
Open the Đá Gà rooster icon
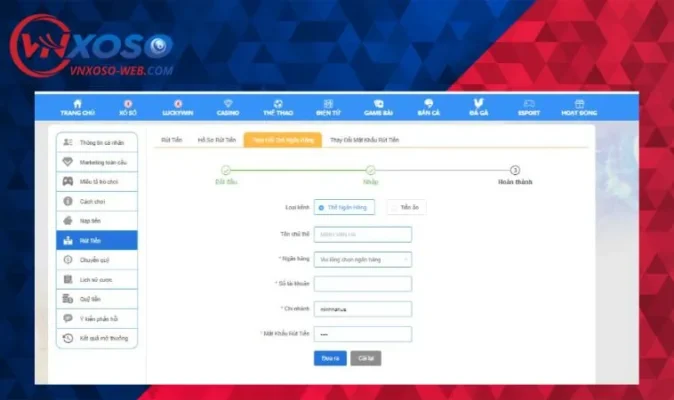tap(478, 103)
